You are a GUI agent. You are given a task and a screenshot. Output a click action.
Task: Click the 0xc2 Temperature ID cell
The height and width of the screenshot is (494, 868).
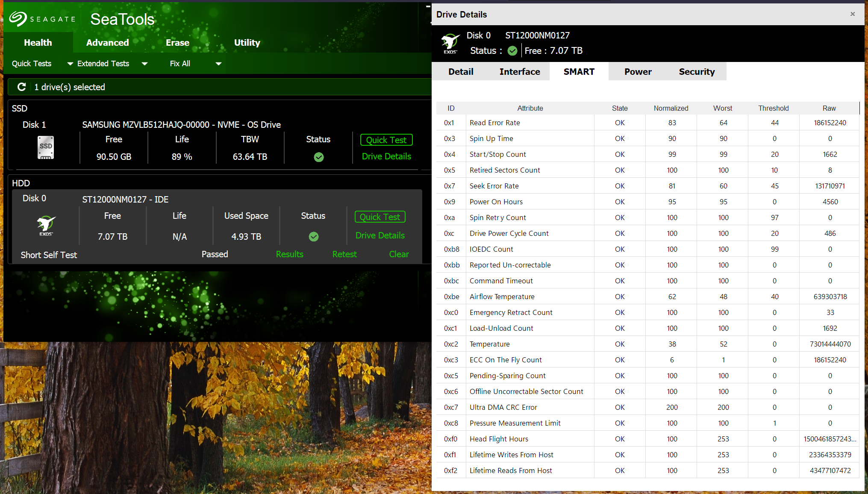click(x=451, y=344)
